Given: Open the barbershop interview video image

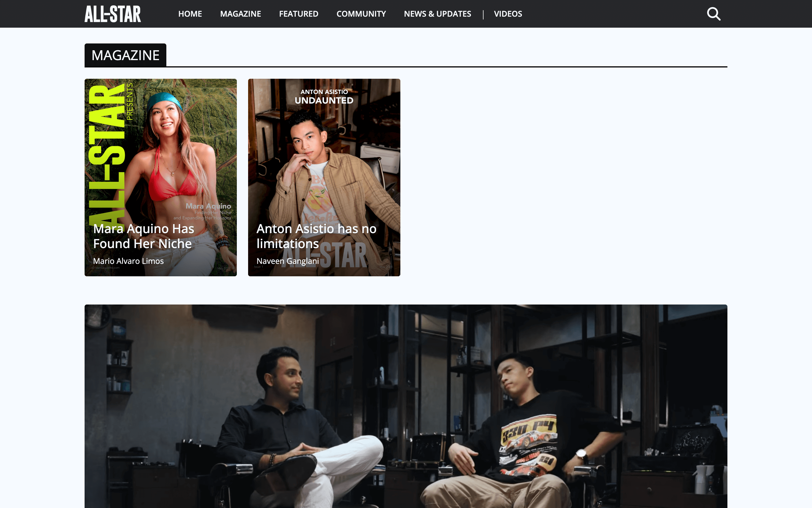Looking at the screenshot, I should tap(406, 406).
